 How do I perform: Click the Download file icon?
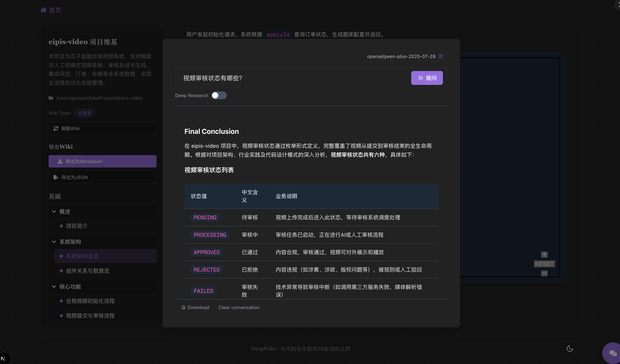click(183, 308)
